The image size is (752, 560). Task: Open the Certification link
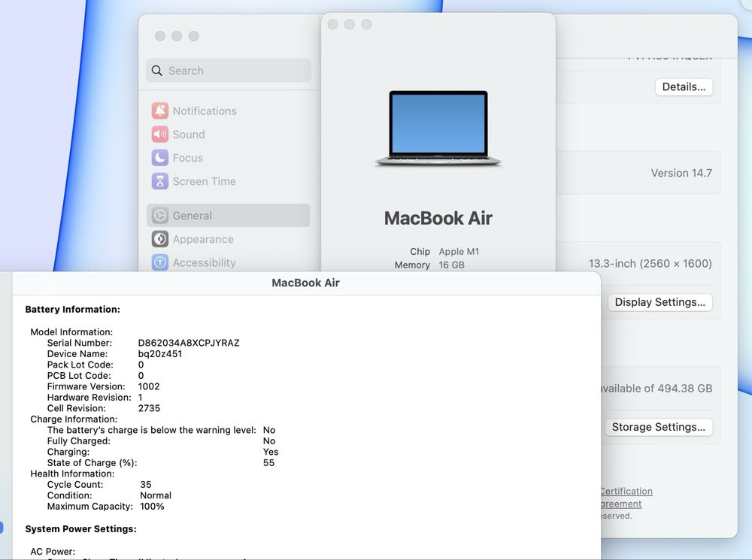click(626, 491)
